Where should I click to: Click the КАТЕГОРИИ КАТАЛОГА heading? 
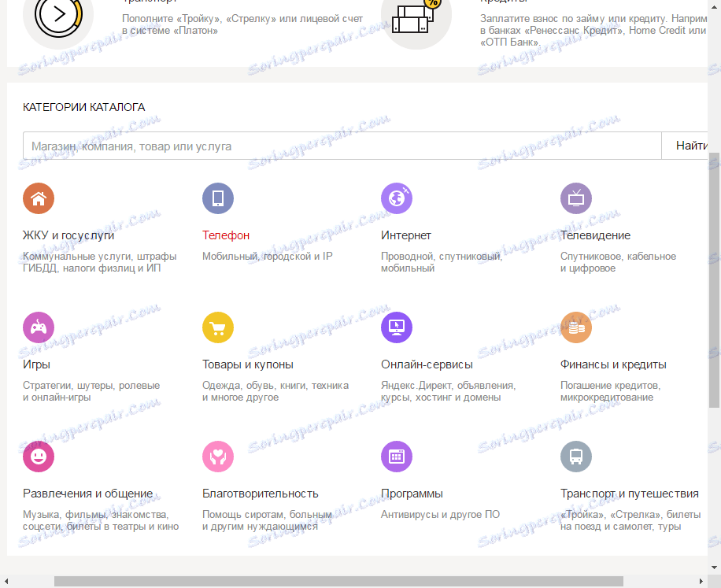point(83,107)
